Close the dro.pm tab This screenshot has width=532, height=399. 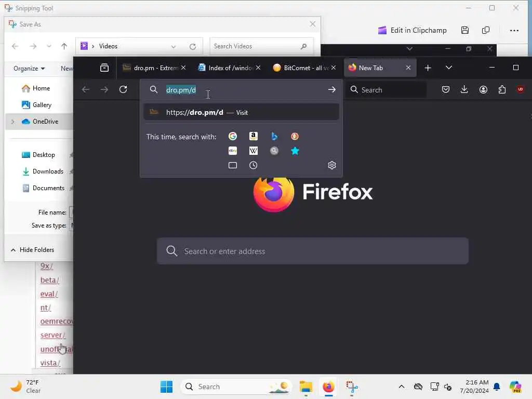pos(183,68)
